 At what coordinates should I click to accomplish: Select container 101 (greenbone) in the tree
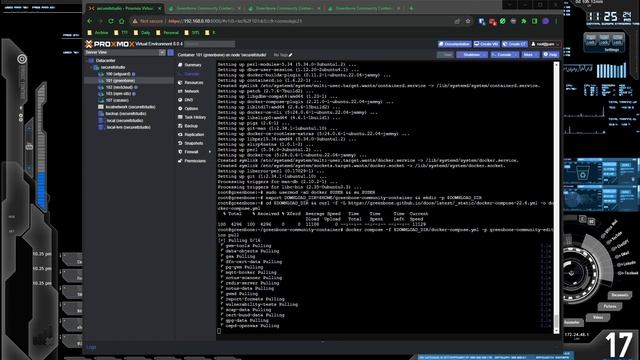click(x=120, y=81)
